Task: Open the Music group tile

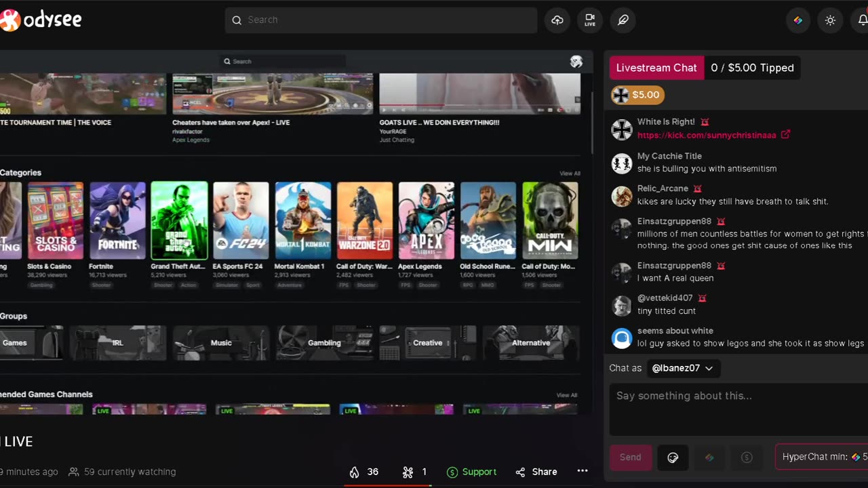Action: click(x=221, y=343)
